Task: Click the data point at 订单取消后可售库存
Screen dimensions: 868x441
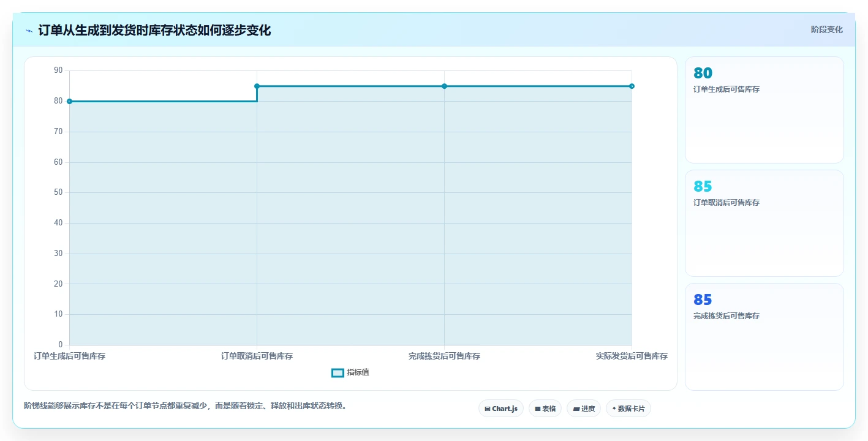Action: click(257, 86)
